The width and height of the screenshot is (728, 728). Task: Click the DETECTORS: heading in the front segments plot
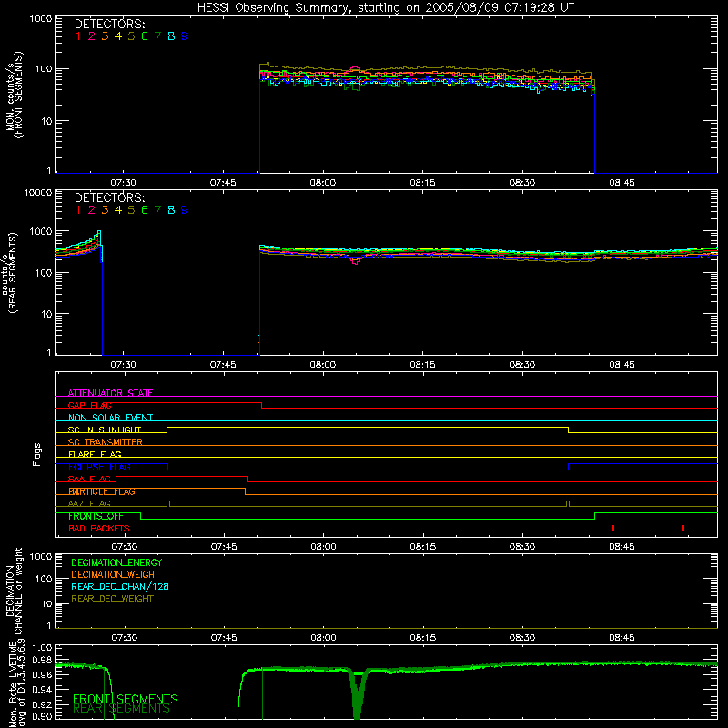(x=109, y=24)
